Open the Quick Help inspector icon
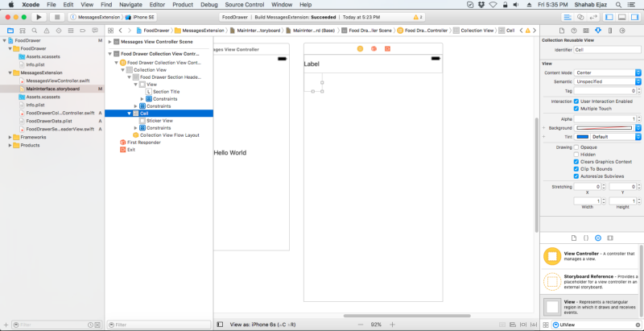Screen dimensions: 644x331 (574, 31)
